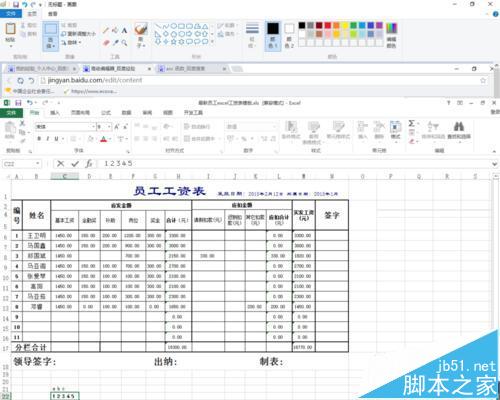500x400 pixels.
Task: Bookmark page with the star icon
Action: [x=483, y=81]
